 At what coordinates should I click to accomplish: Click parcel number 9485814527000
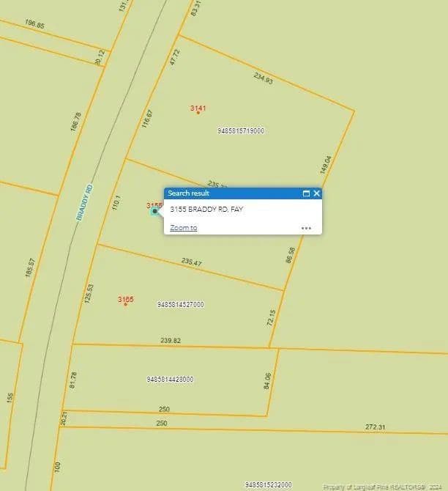tap(180, 304)
